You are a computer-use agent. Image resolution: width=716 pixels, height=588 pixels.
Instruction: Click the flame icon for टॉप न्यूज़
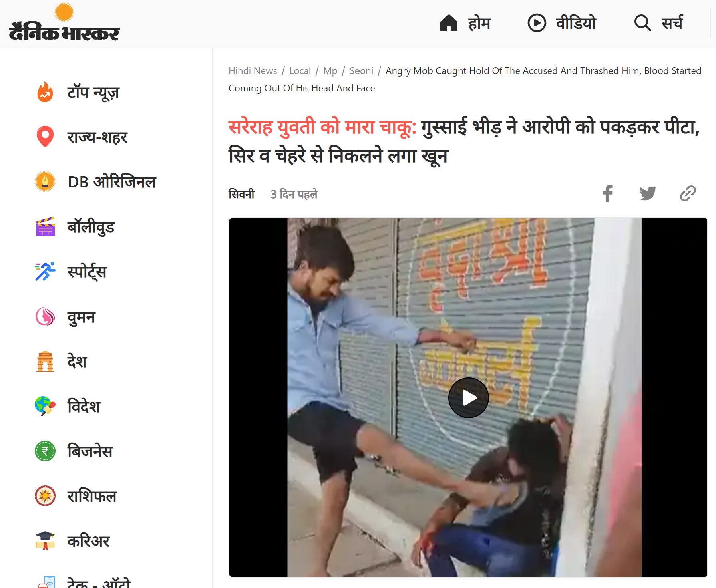click(x=45, y=92)
